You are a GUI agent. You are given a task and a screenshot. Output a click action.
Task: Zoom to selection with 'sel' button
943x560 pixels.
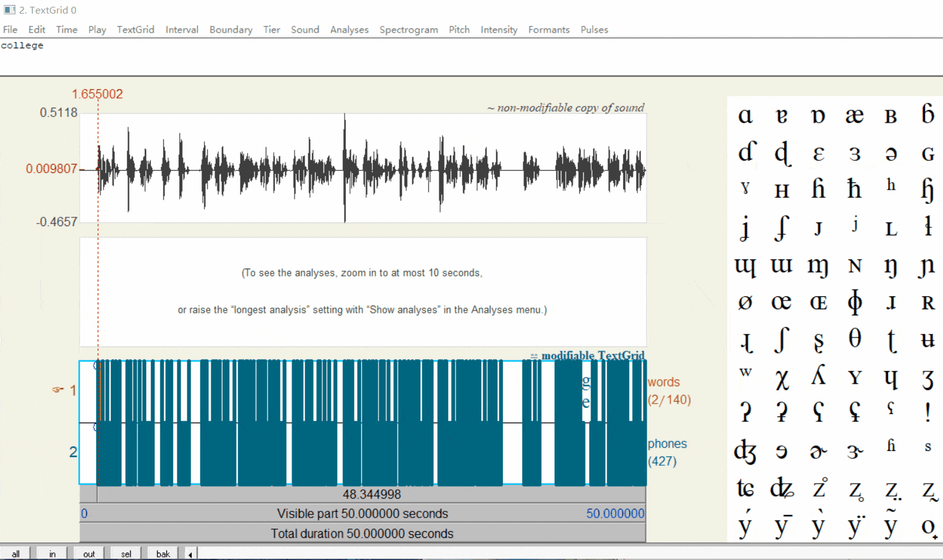pyautogui.click(x=126, y=553)
